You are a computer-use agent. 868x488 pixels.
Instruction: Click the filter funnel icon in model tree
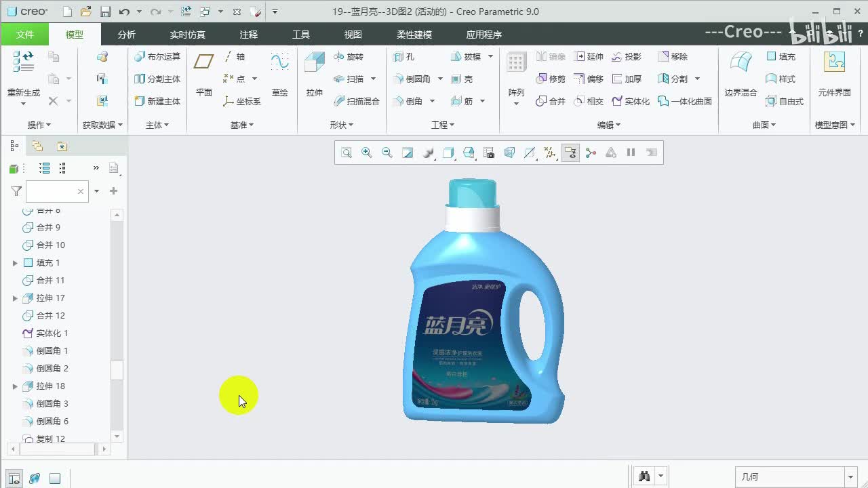point(16,192)
